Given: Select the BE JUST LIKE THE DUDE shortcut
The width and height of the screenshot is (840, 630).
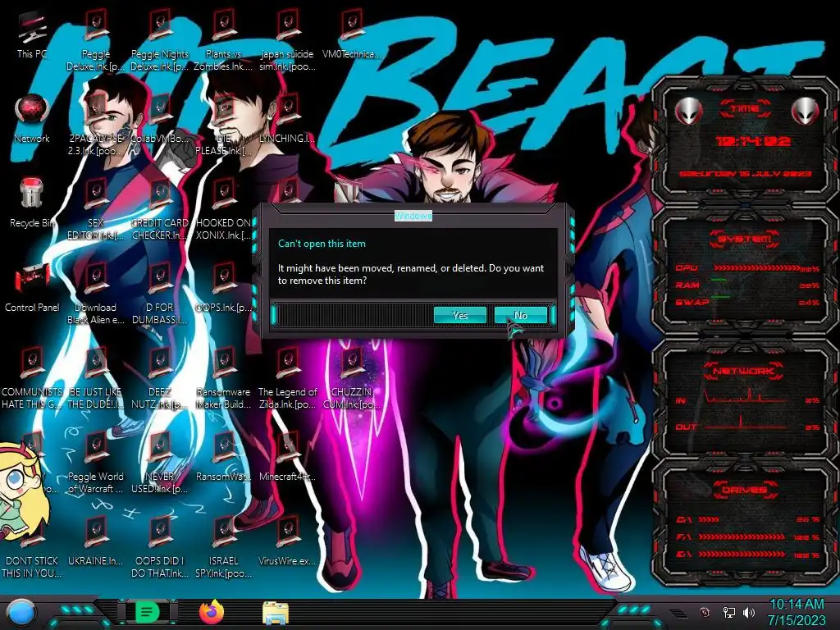Looking at the screenshot, I should [95, 378].
